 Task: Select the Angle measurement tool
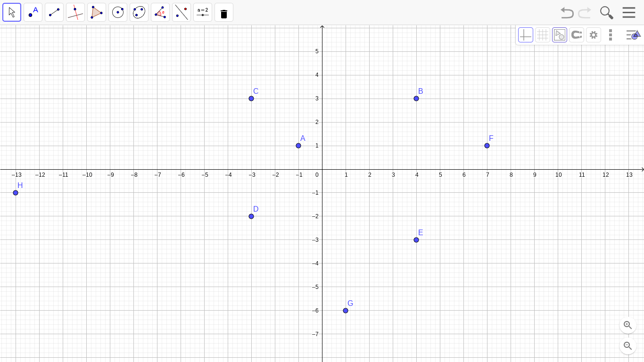160,12
